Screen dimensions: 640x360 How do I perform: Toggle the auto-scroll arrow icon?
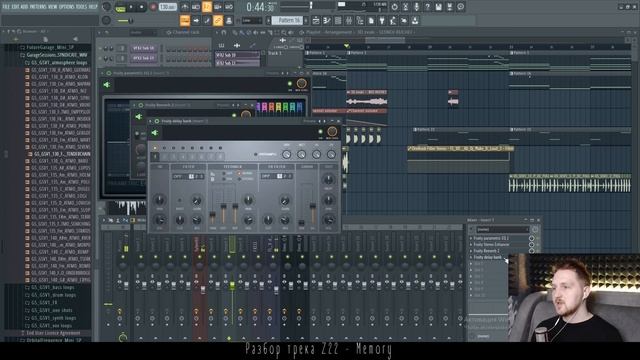click(196, 20)
